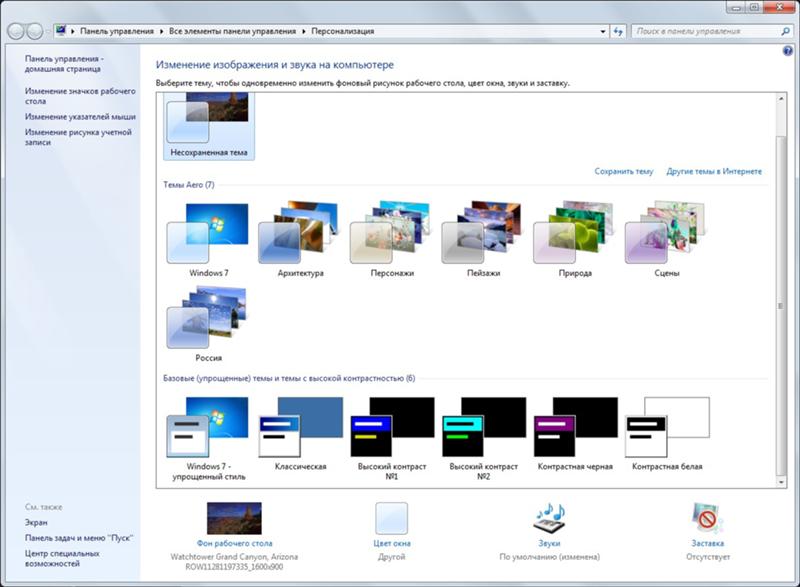Screen dimensions: 800x587
Task: Open the Цвет окна color swatch
Action: pos(391,518)
